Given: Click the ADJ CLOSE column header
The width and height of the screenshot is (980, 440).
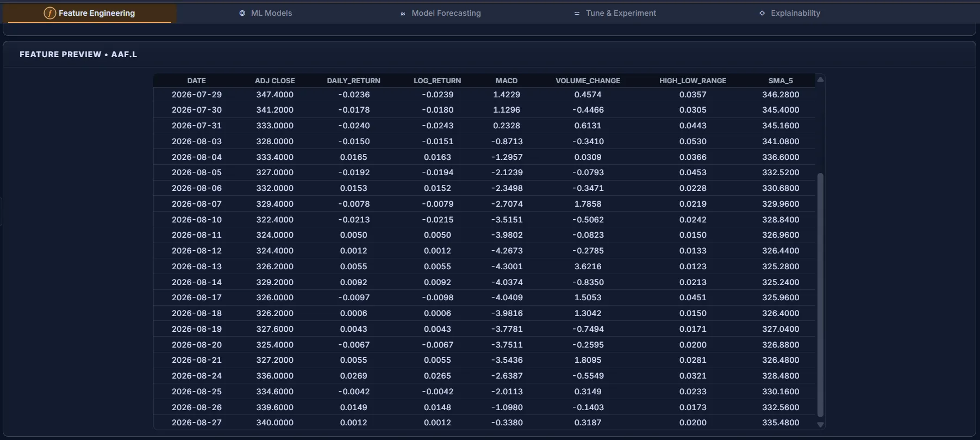Looking at the screenshot, I should click(x=275, y=80).
